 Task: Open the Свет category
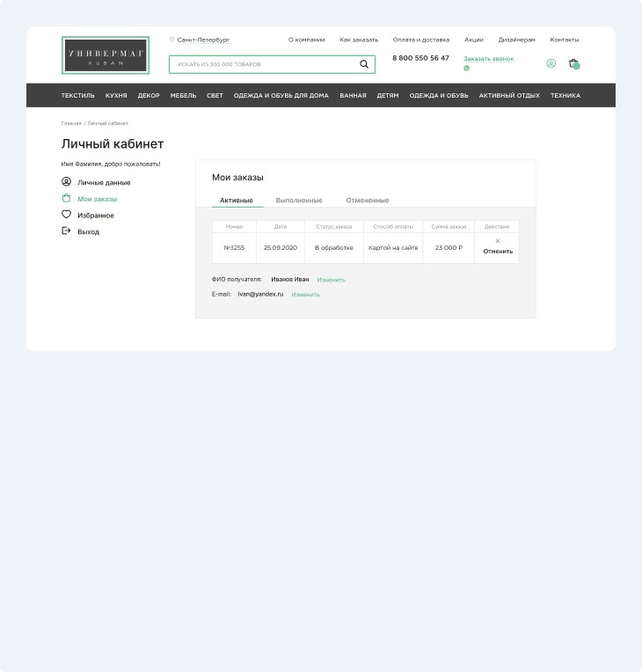click(215, 96)
